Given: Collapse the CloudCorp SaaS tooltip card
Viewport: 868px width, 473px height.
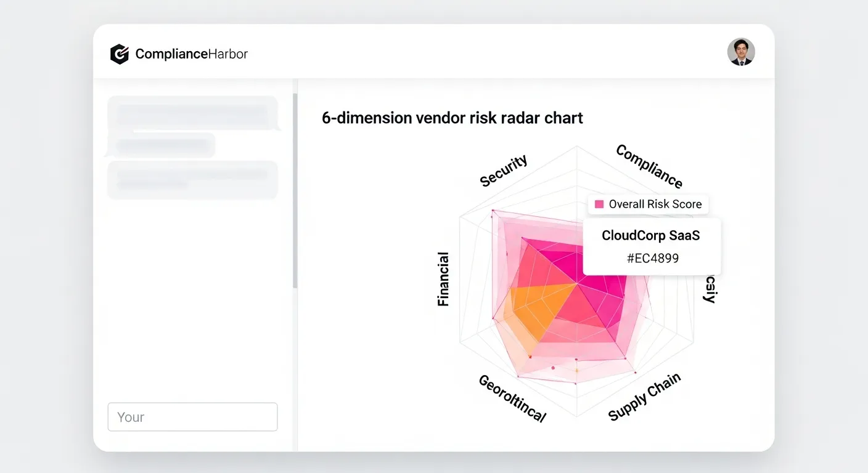Looking at the screenshot, I should click(x=650, y=246).
